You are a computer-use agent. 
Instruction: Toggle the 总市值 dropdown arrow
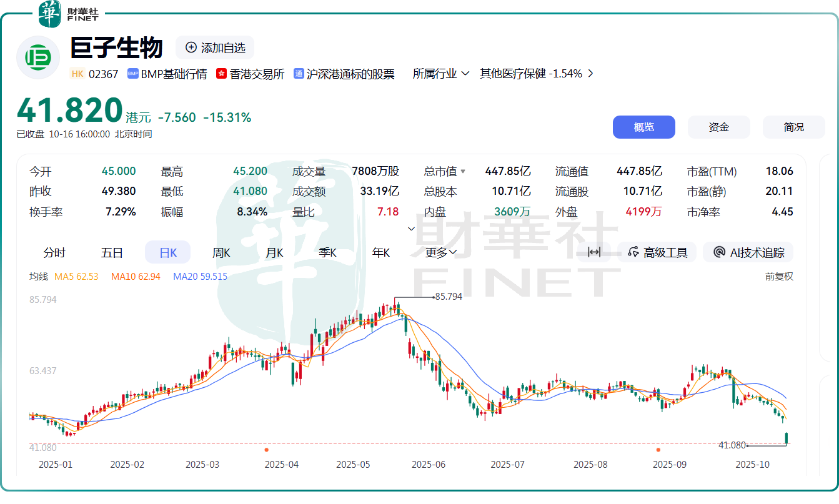pos(463,172)
